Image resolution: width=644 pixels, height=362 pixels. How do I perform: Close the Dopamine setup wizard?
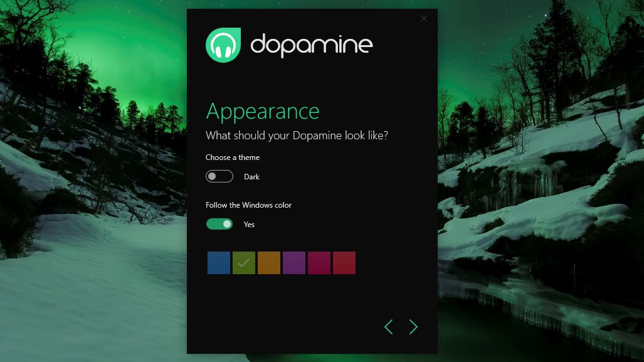(x=423, y=18)
